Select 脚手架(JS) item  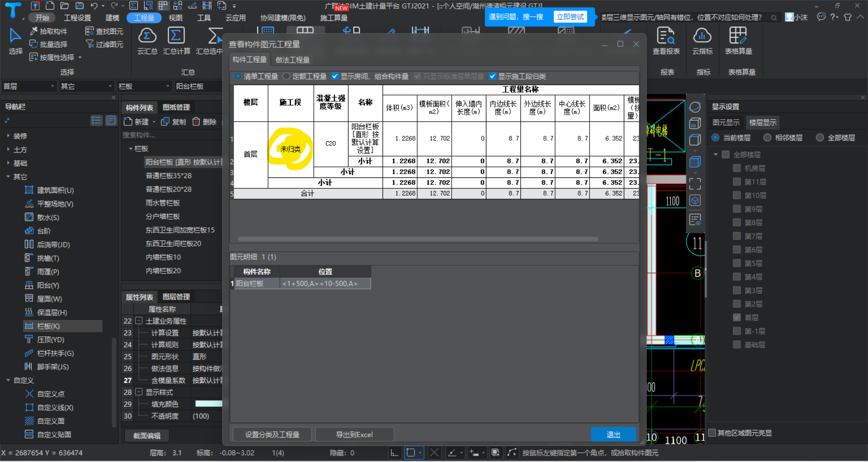(x=47, y=367)
